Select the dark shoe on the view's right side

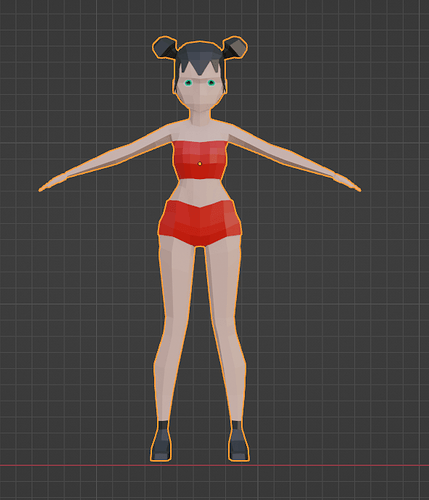click(x=238, y=441)
